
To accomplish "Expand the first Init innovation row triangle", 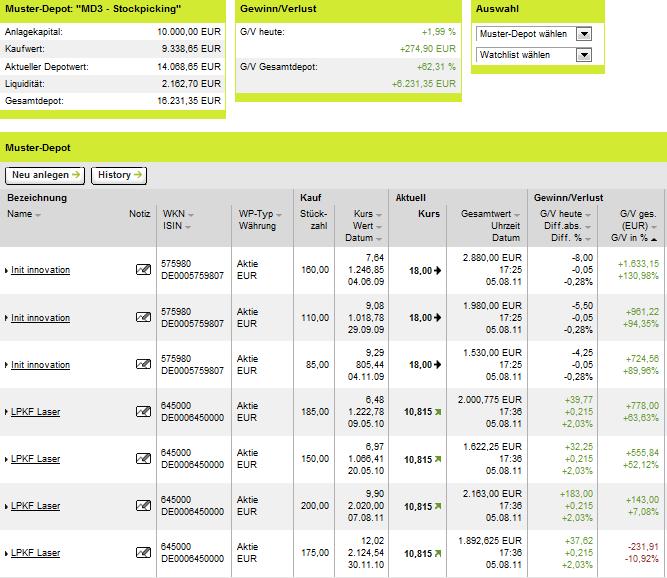I will [x=6, y=270].
